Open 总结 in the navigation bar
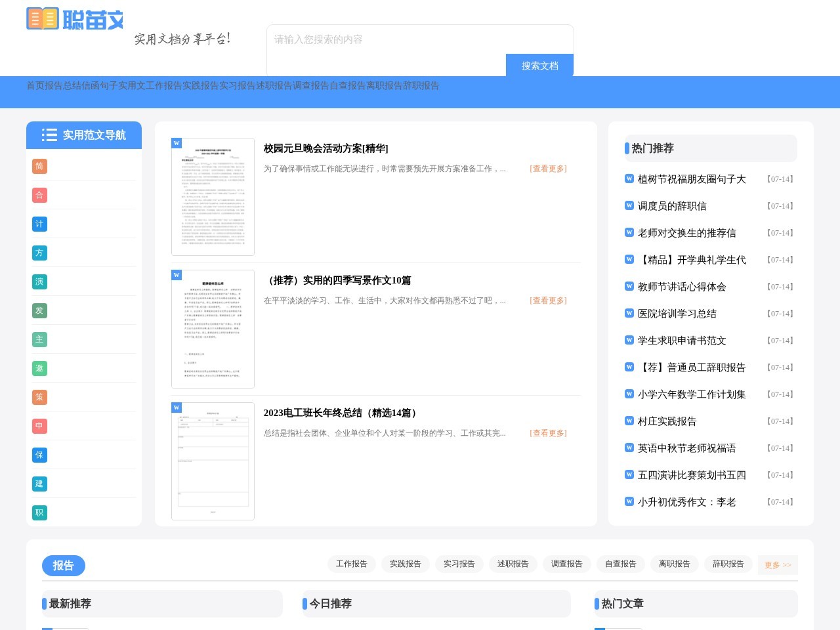The width and height of the screenshot is (840, 630). [72, 85]
